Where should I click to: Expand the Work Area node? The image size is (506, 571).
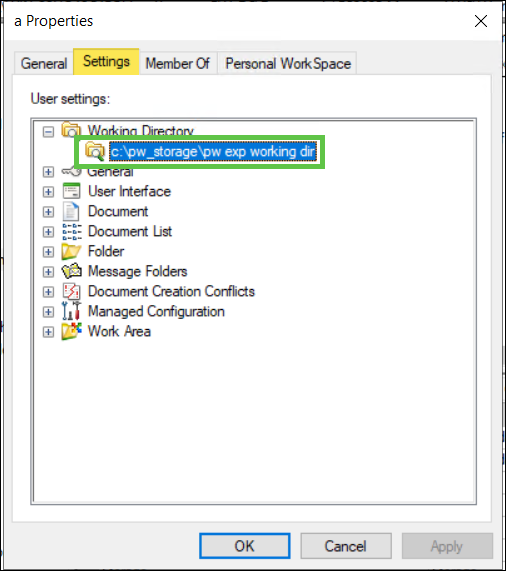(x=48, y=332)
